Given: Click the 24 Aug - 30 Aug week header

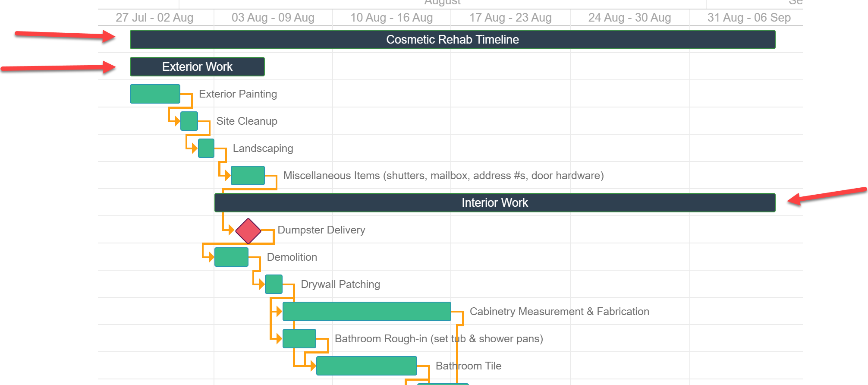Looking at the screenshot, I should pyautogui.click(x=629, y=18).
